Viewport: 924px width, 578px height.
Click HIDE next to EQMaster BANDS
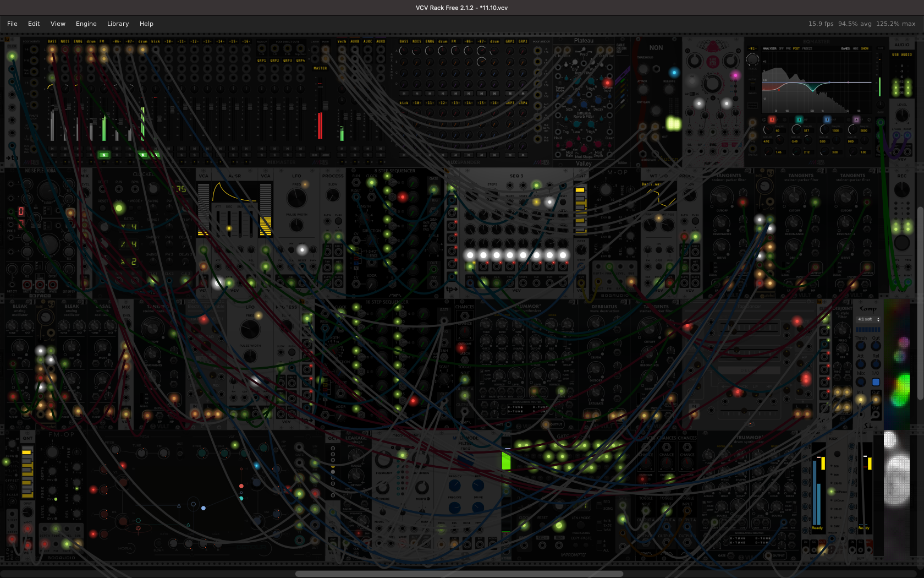pos(855,48)
